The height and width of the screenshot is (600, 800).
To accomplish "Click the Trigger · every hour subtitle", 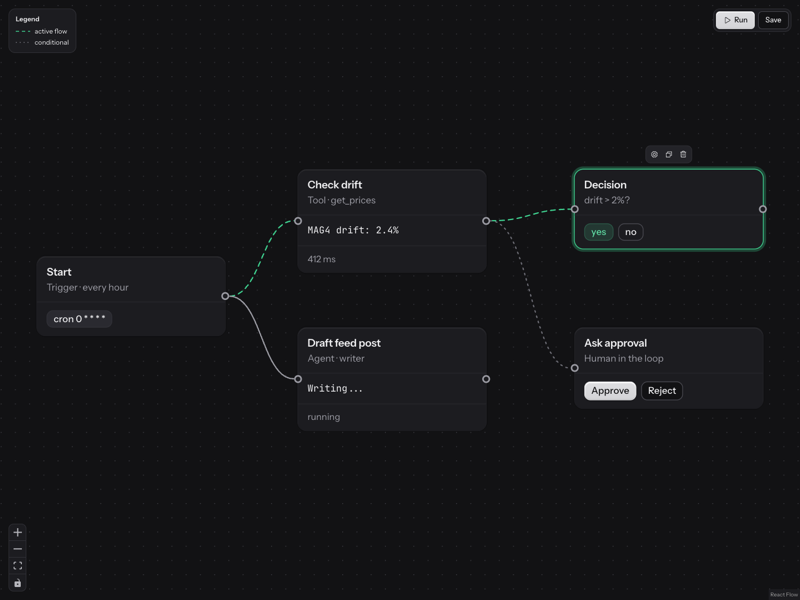I will point(87,287).
